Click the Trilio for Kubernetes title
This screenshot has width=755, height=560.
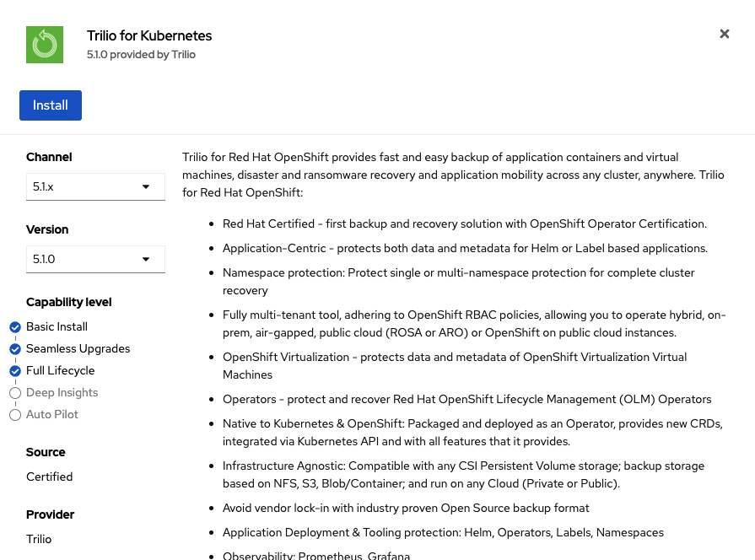(x=149, y=36)
